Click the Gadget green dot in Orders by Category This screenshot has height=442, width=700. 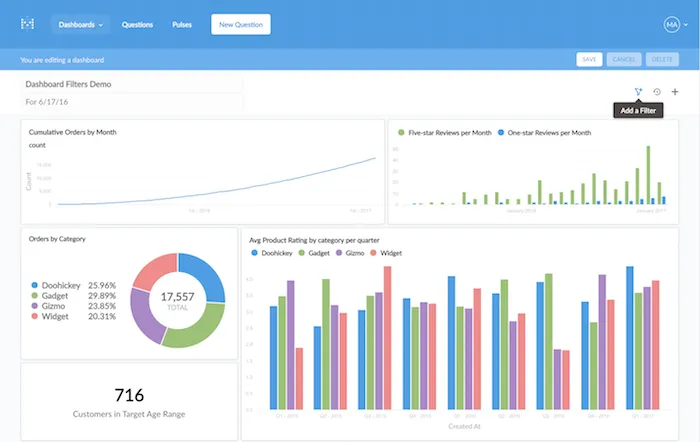[35, 296]
